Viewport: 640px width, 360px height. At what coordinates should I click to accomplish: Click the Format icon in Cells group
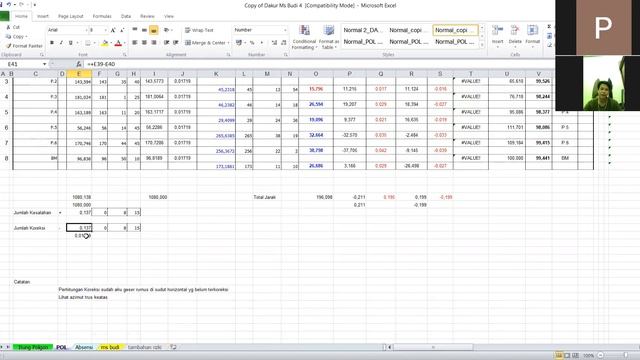533,31
